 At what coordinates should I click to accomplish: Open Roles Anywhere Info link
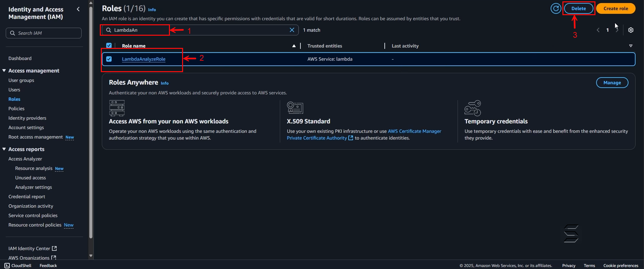click(x=165, y=83)
